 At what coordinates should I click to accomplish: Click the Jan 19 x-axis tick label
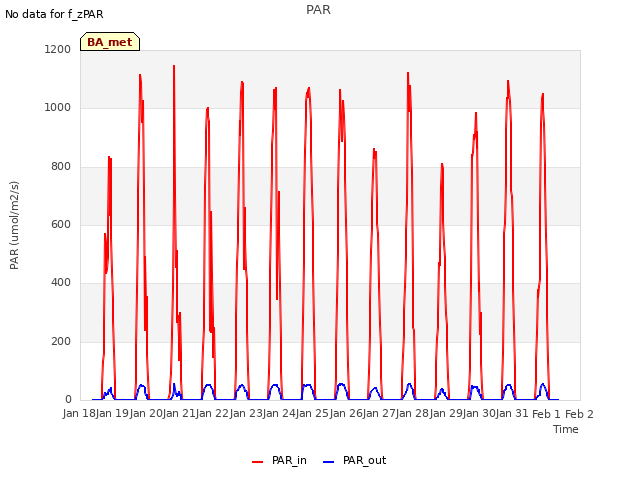click(112, 414)
